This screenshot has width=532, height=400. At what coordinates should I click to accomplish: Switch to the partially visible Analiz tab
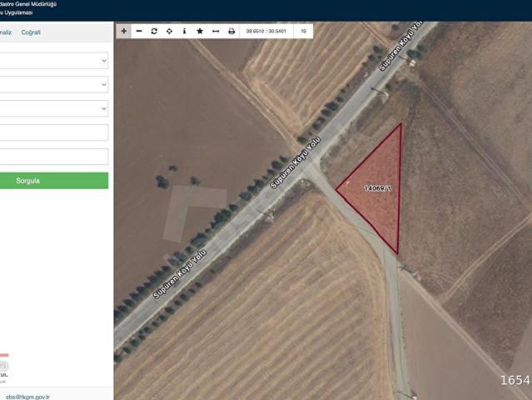[6, 32]
